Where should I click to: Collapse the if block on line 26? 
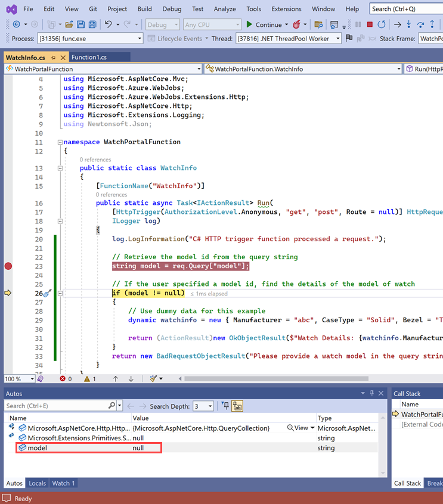coord(60,293)
